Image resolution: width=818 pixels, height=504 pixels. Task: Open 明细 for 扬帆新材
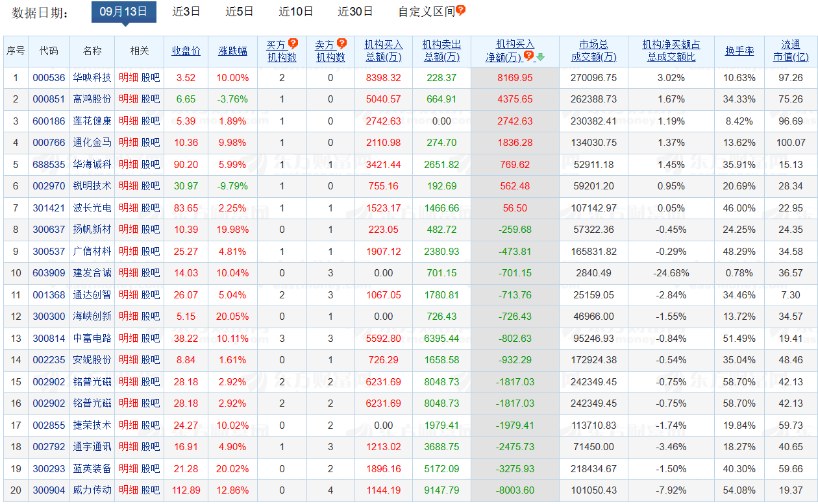(x=129, y=230)
